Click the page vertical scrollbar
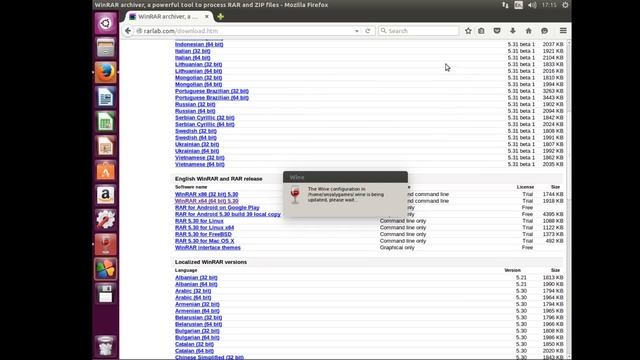The width and height of the screenshot is (640, 360). [x=569, y=200]
